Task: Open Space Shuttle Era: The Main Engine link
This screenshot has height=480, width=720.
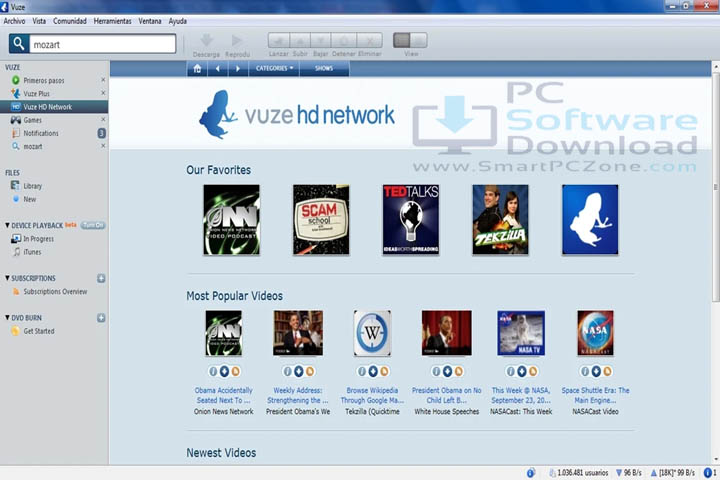Action: click(596, 395)
